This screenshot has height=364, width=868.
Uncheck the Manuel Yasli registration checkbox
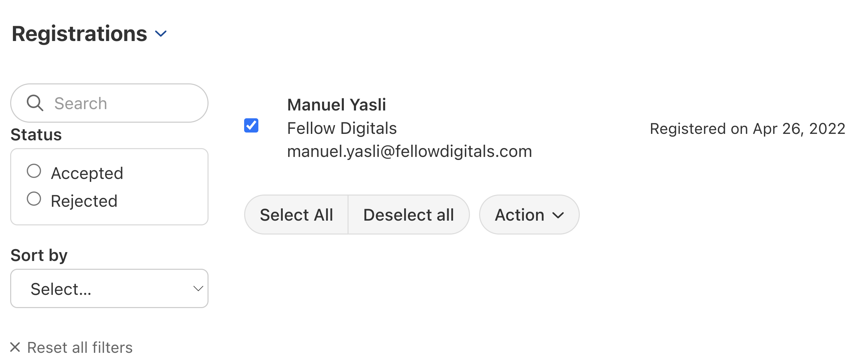coord(251,125)
